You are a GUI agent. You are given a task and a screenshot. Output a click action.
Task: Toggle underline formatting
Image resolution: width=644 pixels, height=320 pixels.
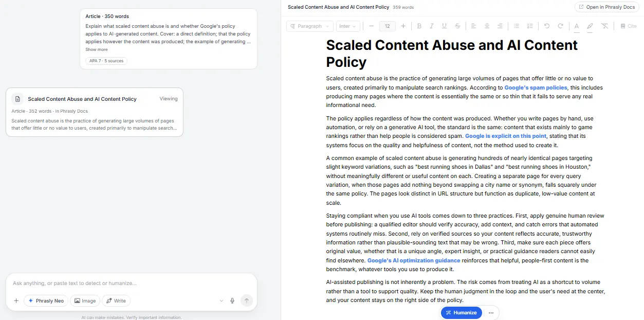pos(444,26)
